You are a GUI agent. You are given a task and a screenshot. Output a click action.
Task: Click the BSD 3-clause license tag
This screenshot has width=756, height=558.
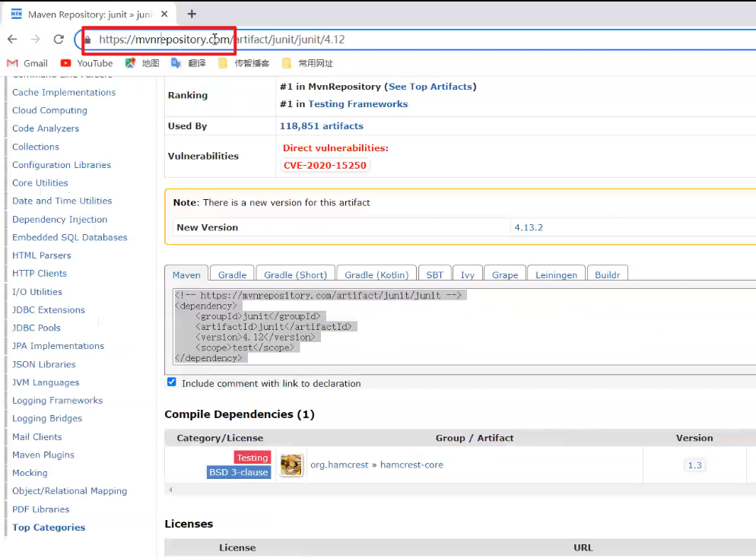(239, 472)
